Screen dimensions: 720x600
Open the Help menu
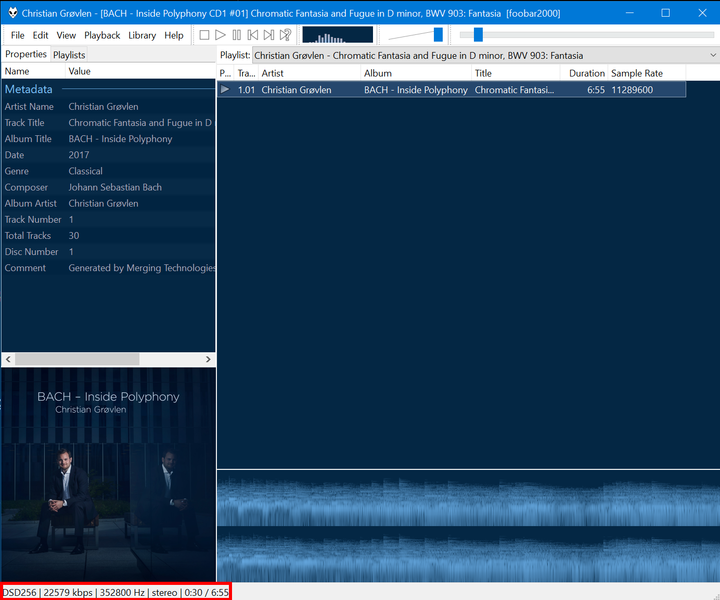point(174,35)
